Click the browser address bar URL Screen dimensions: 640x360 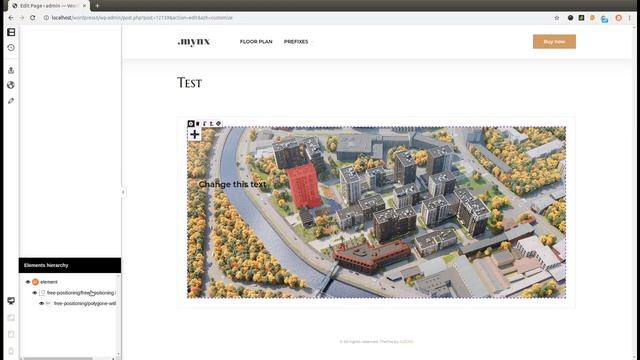[142, 18]
